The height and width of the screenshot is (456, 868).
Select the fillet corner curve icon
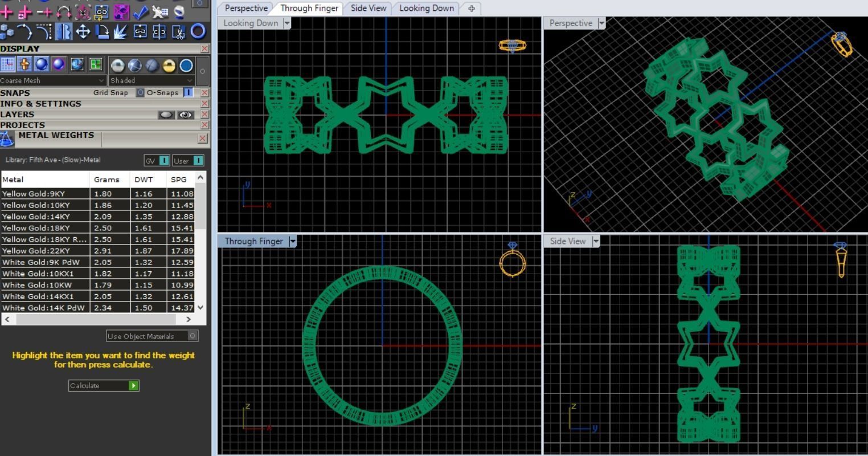pyautogui.click(x=44, y=31)
